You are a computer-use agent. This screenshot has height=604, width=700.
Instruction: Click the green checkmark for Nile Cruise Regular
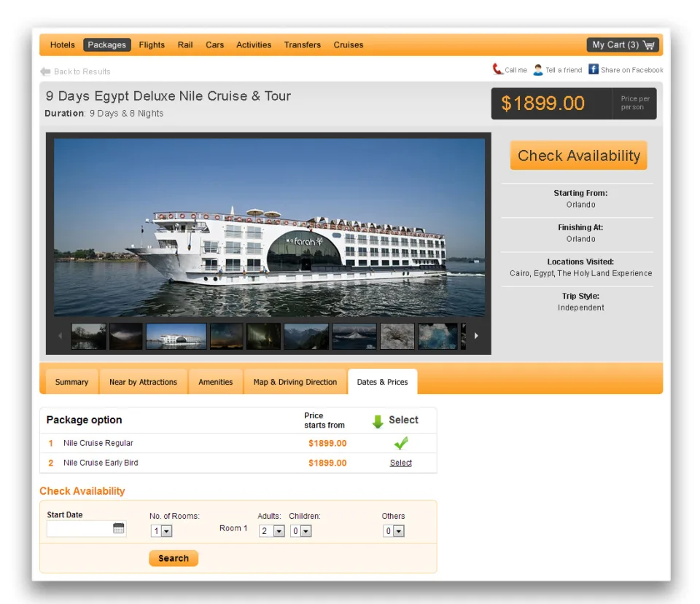(x=401, y=443)
